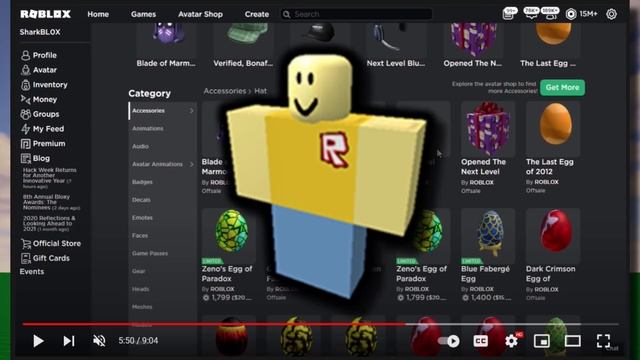This screenshot has width=640, height=360.
Task: Open the Roblox settings gear in header
Action: click(x=611, y=14)
